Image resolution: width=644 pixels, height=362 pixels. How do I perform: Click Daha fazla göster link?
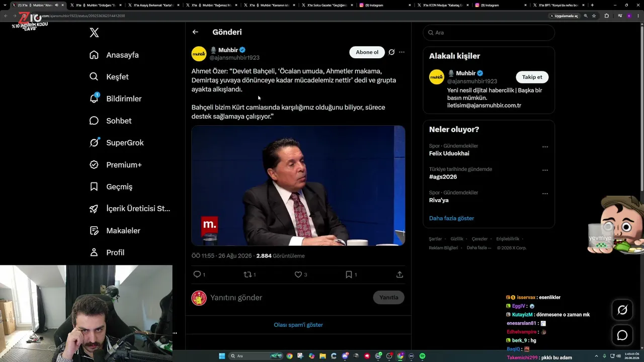(451, 218)
